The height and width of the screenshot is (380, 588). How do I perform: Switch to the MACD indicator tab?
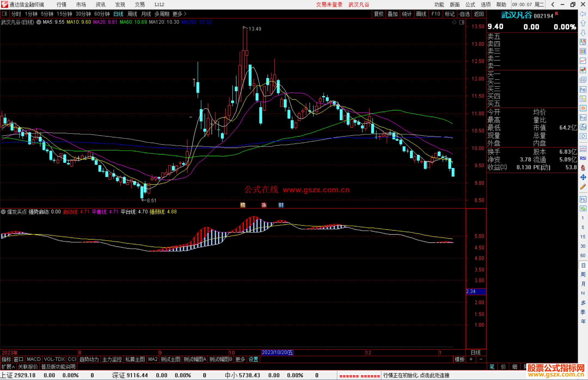pyautogui.click(x=34, y=359)
